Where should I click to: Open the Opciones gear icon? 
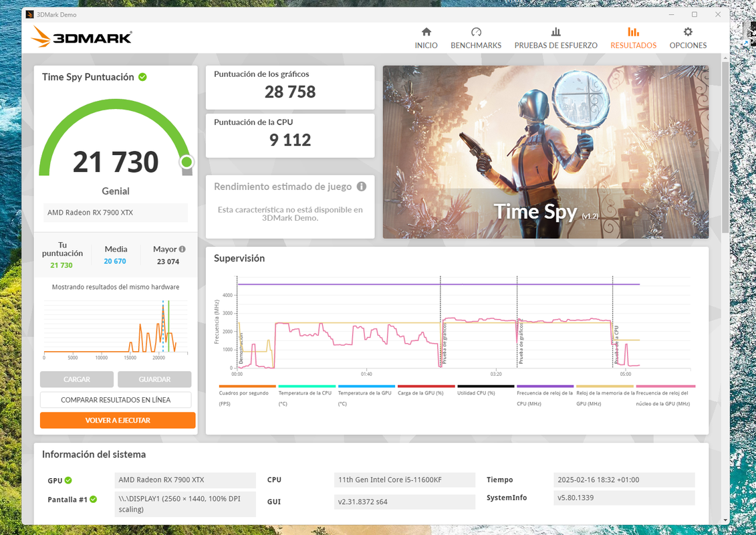click(688, 32)
